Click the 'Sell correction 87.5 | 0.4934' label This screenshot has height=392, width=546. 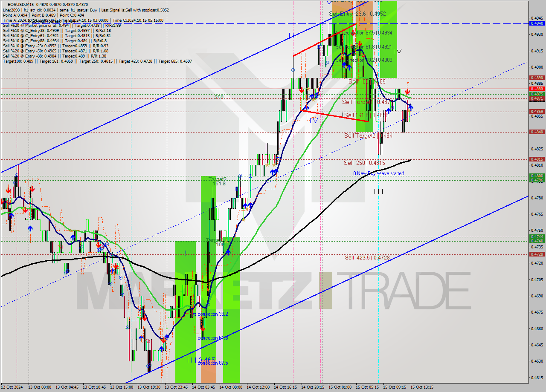coord(364,32)
